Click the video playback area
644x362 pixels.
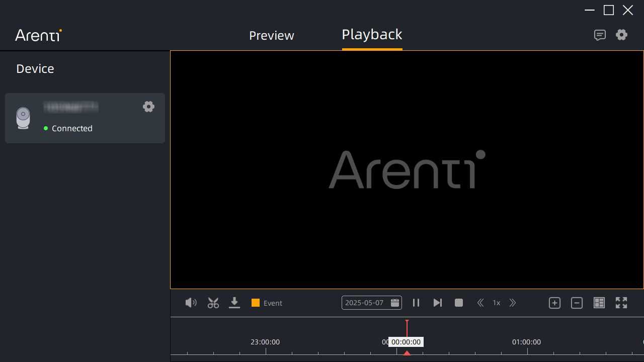tap(407, 170)
